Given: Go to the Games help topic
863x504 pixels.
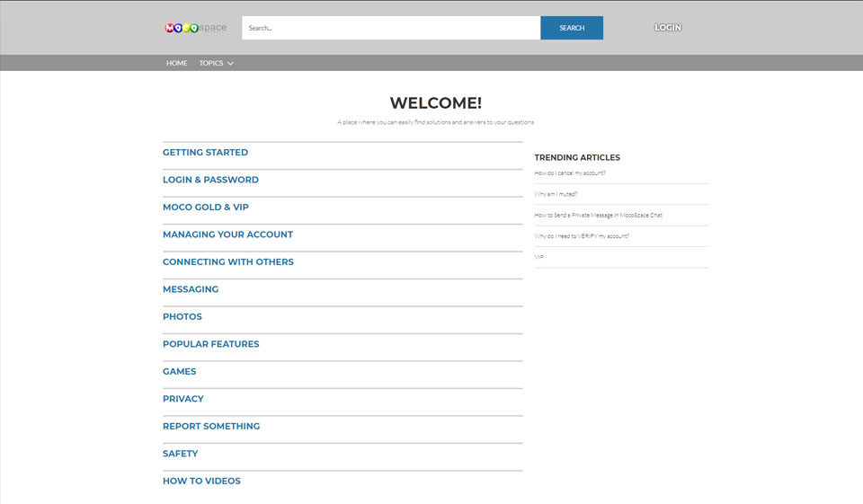Looking at the screenshot, I should point(179,372).
